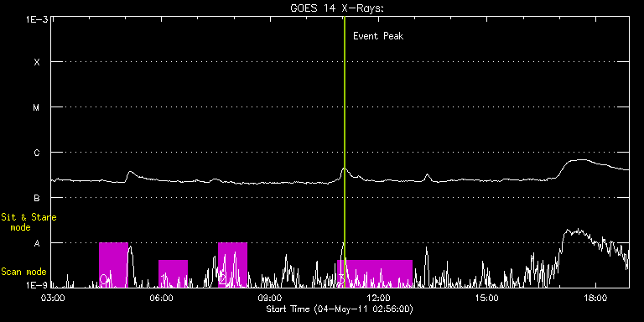Click the Start Time axis caption

point(340,309)
